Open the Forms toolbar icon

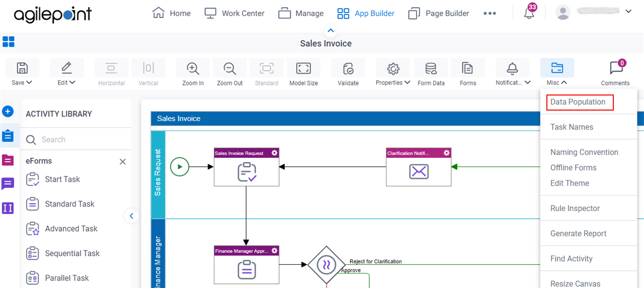467,68
